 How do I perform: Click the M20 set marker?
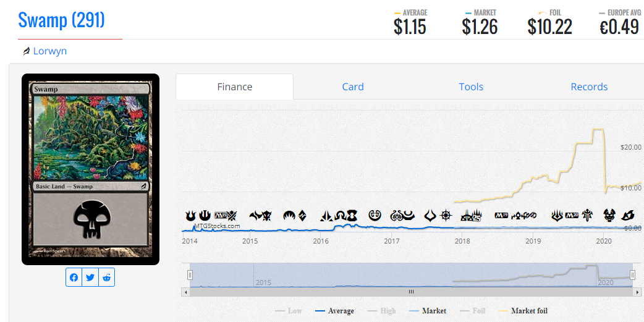572,215
